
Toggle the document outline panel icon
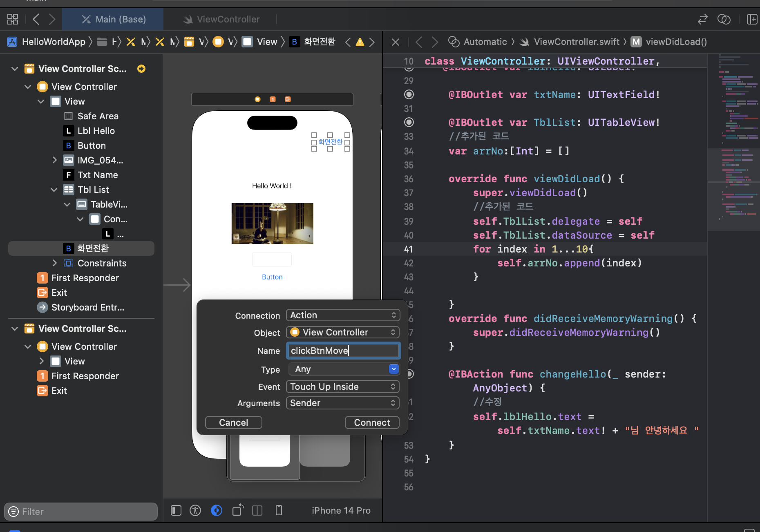point(176,510)
